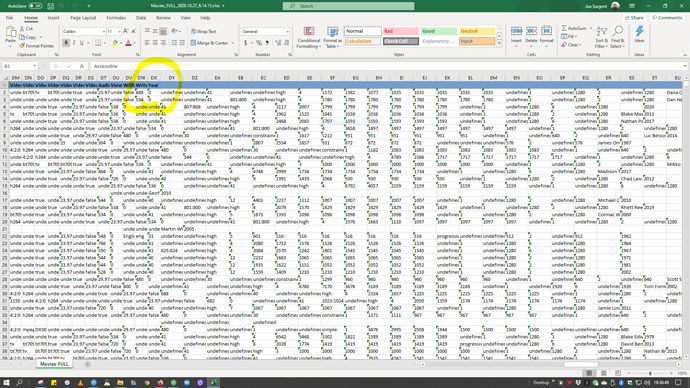Apply the Neutral cell style
The width and height of the screenshot is (690, 388).
coord(477,31)
